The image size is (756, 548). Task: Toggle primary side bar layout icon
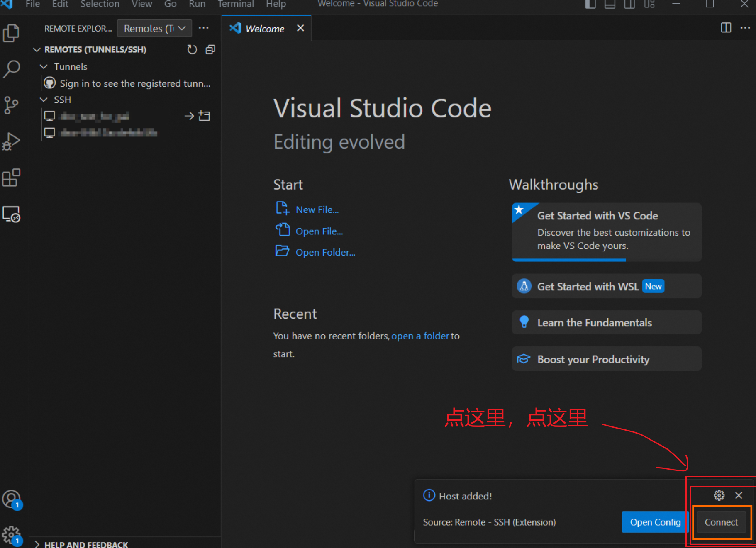tap(590, 4)
